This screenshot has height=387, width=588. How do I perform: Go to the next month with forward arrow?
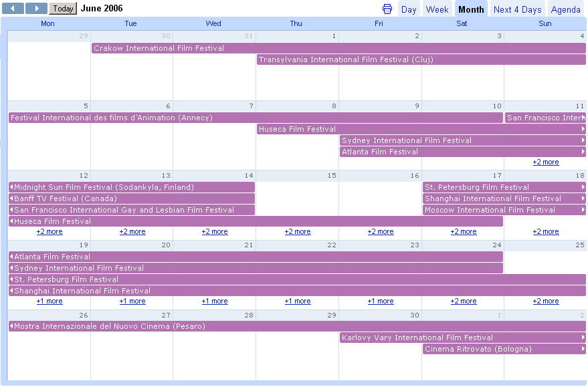point(36,8)
